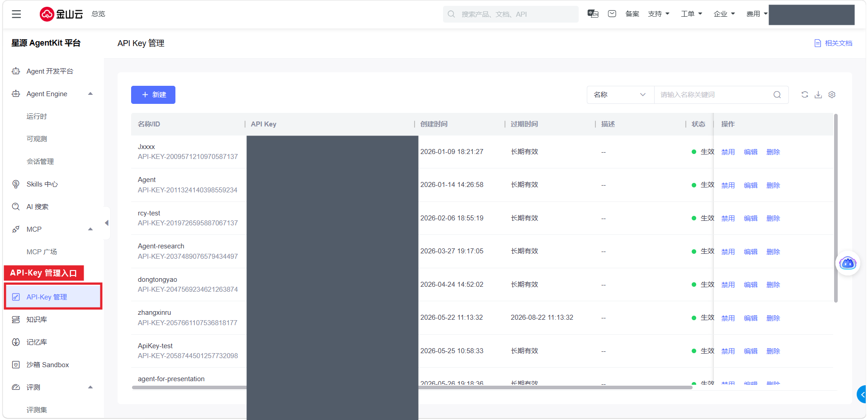The height and width of the screenshot is (420, 868).
Task: Open the 备案 top menu item
Action: tap(632, 14)
